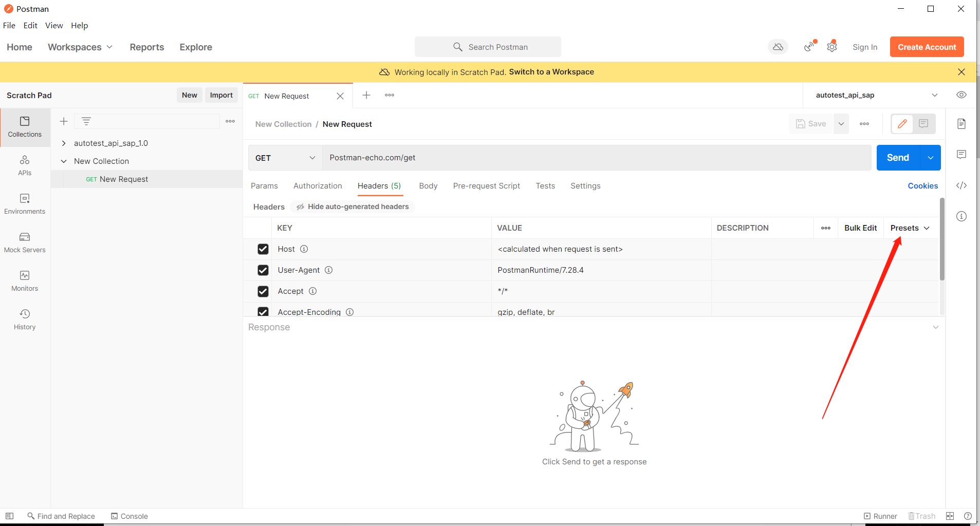Click the Create Account button
This screenshot has height=526, width=980.
(x=927, y=47)
